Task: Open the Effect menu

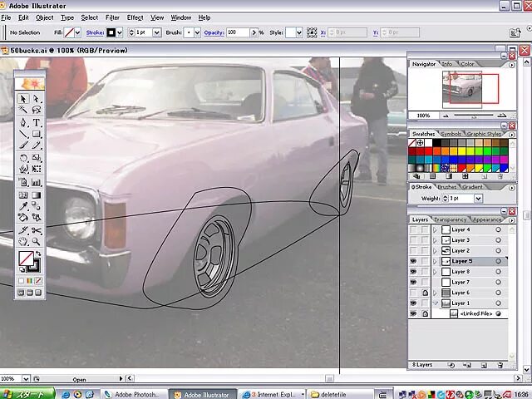Action: (135, 17)
